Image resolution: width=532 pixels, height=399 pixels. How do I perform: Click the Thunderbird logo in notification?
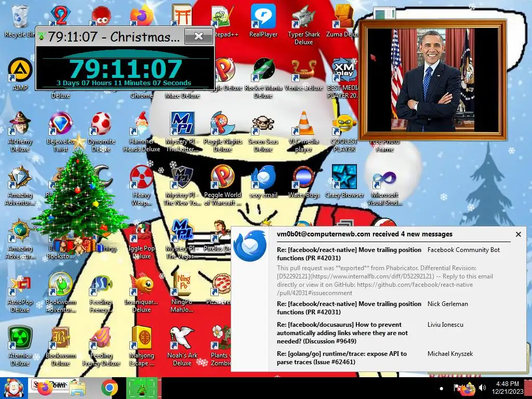coord(250,246)
